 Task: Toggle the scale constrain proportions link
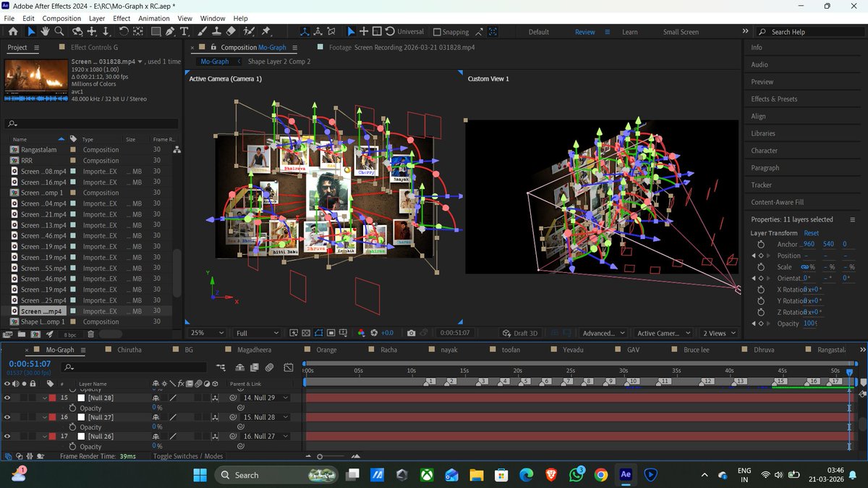[x=804, y=267]
